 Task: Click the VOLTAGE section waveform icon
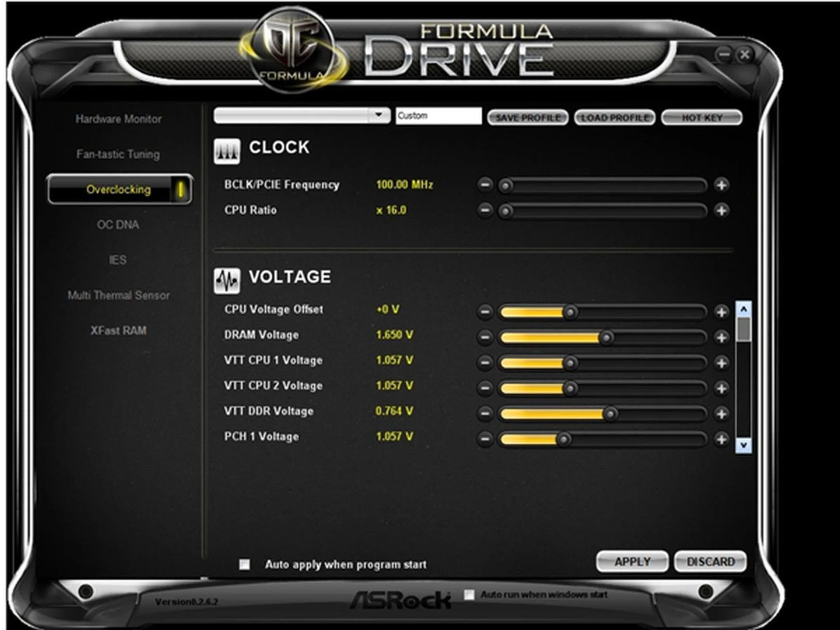pos(227,280)
